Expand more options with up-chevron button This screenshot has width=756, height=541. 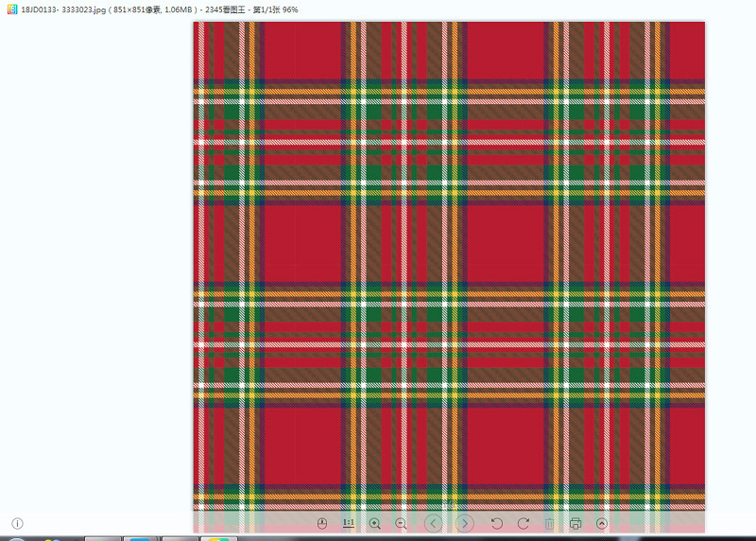[602, 524]
